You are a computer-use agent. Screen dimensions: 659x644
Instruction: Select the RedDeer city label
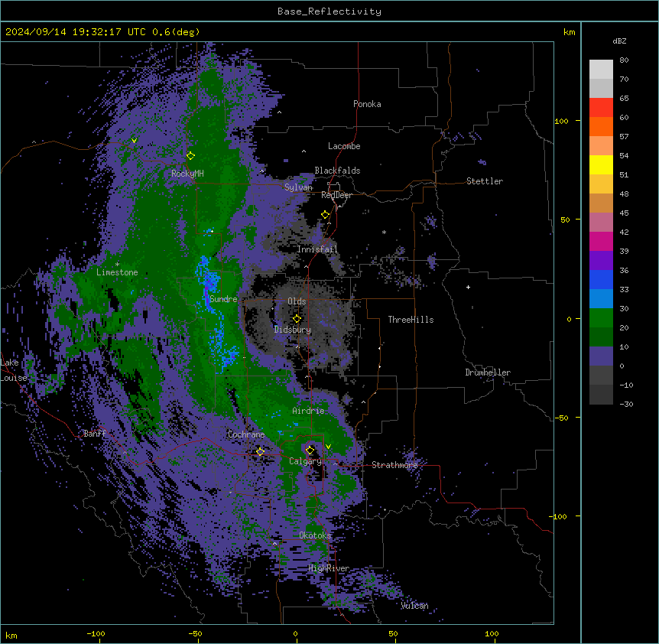[x=336, y=195]
